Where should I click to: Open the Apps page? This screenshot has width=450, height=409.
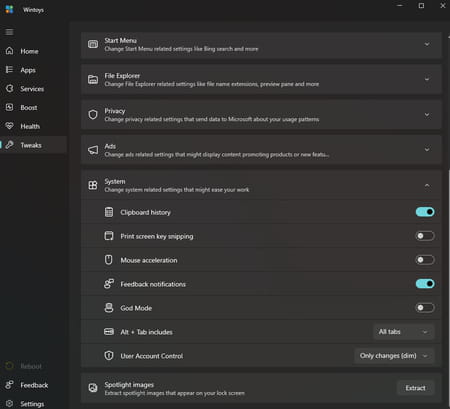33,70
